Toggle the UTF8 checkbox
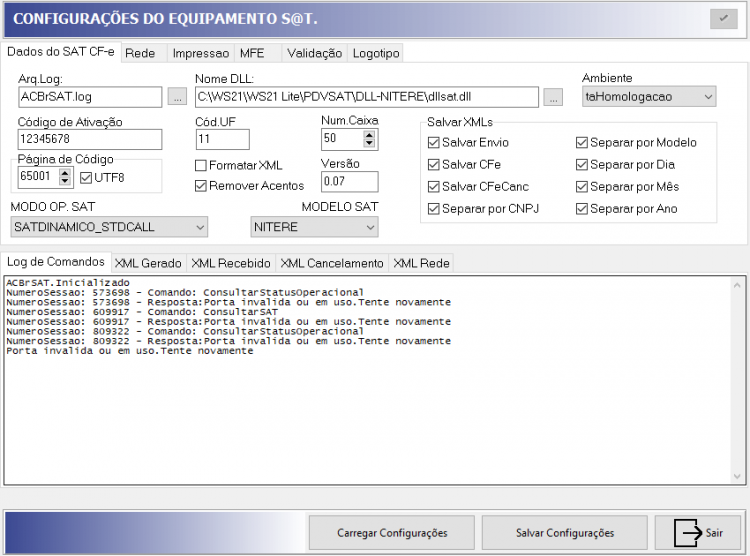The height and width of the screenshot is (556, 750). pos(102,178)
